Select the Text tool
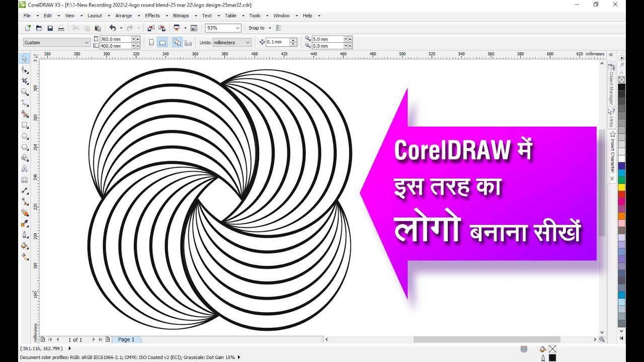This screenshot has height=362, width=644. [25, 169]
